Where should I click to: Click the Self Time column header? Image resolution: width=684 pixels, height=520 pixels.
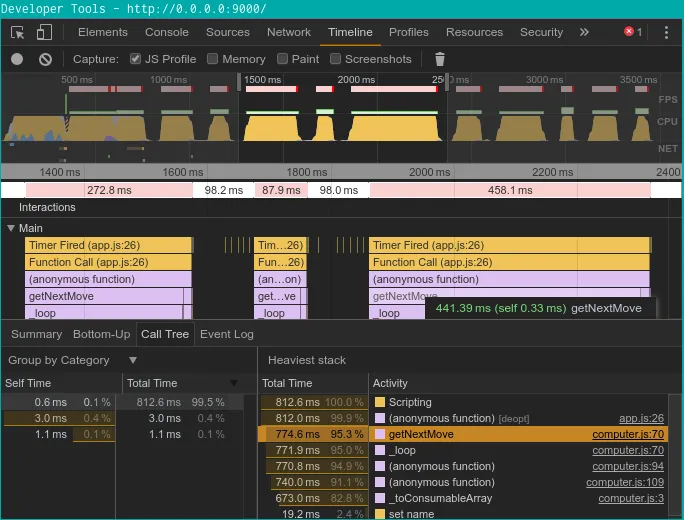61,383
